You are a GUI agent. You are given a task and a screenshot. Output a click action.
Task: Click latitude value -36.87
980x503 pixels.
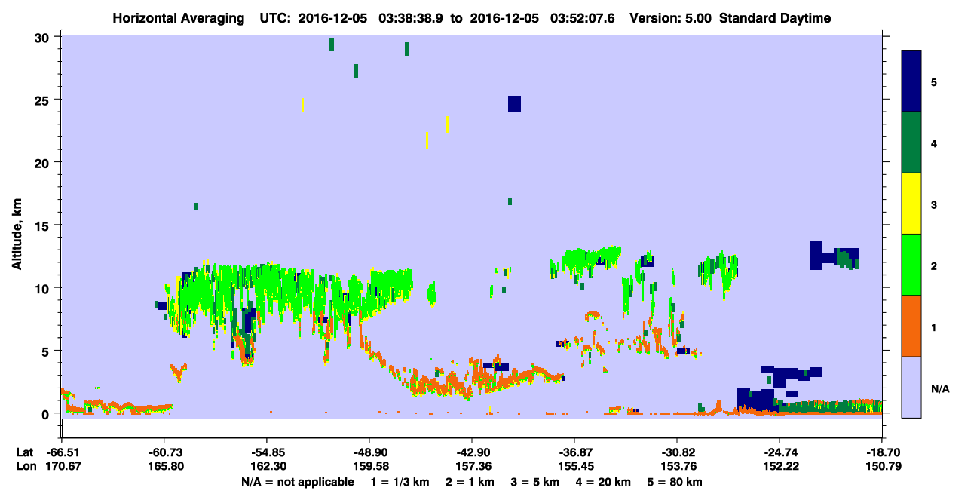(574, 452)
